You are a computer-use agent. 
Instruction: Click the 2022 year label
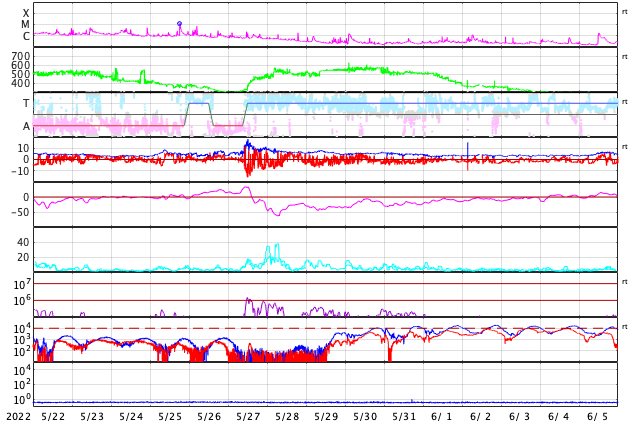click(x=18, y=416)
